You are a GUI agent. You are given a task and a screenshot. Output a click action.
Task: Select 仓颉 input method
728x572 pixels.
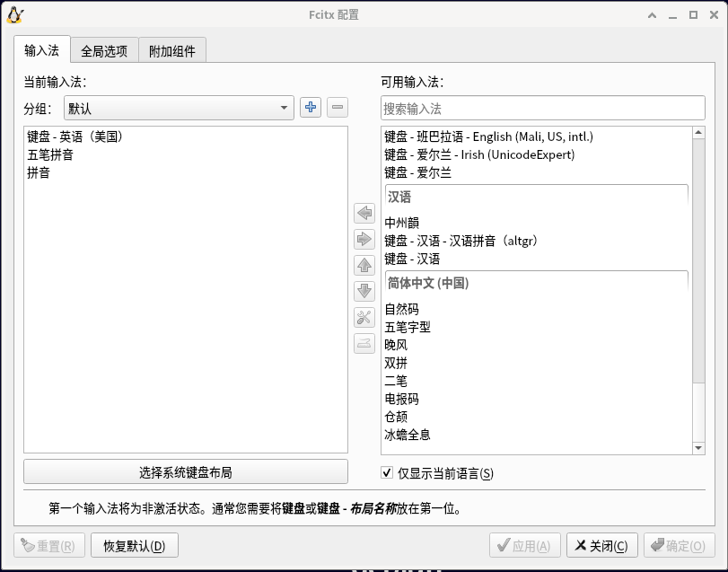coord(537,417)
